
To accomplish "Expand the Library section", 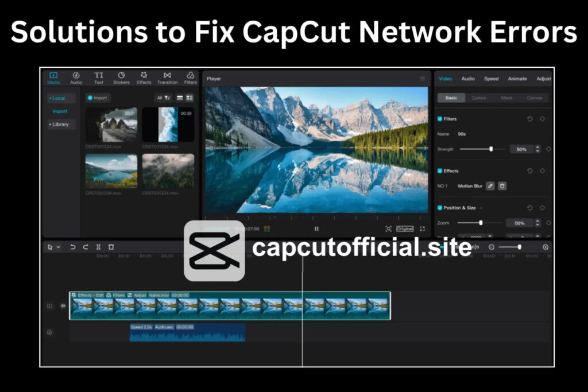I will [x=60, y=124].
